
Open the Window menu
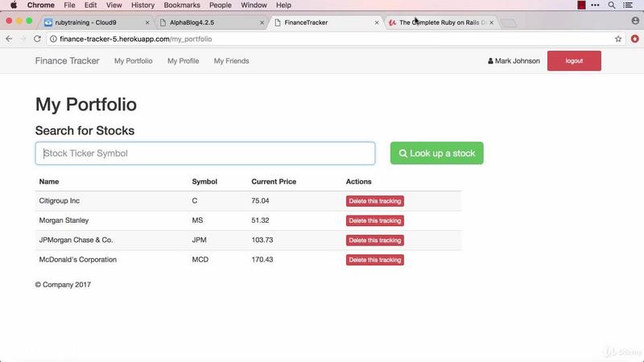click(254, 5)
